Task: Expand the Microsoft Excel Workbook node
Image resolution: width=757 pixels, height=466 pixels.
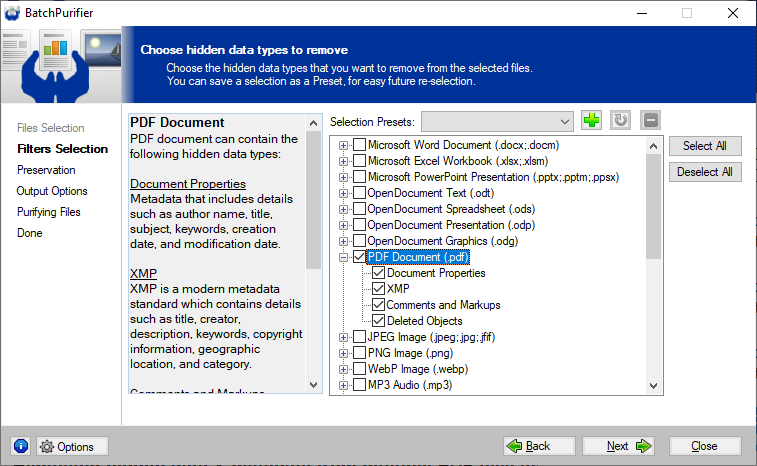Action: tap(343, 161)
